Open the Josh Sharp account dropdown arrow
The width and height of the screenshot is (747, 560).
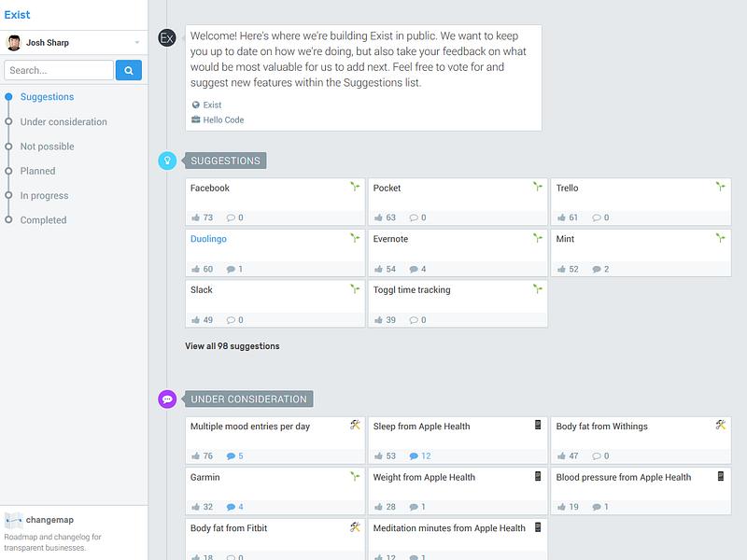click(x=137, y=42)
